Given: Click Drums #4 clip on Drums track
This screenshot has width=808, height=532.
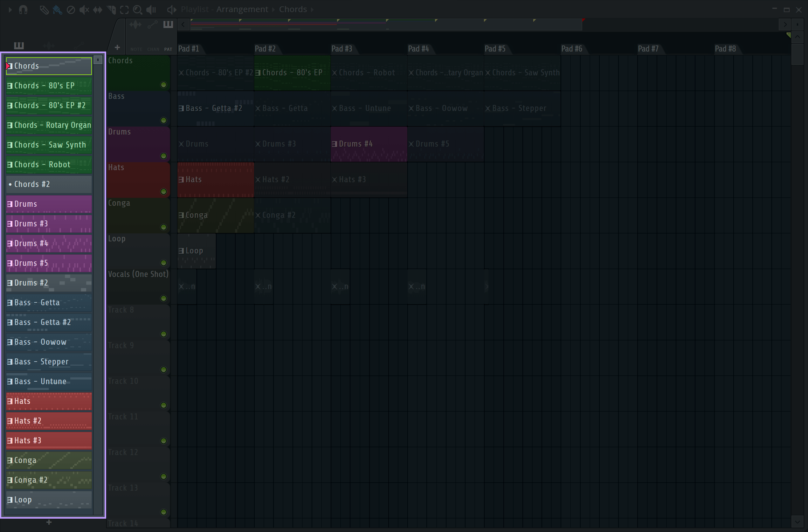Looking at the screenshot, I should [369, 144].
